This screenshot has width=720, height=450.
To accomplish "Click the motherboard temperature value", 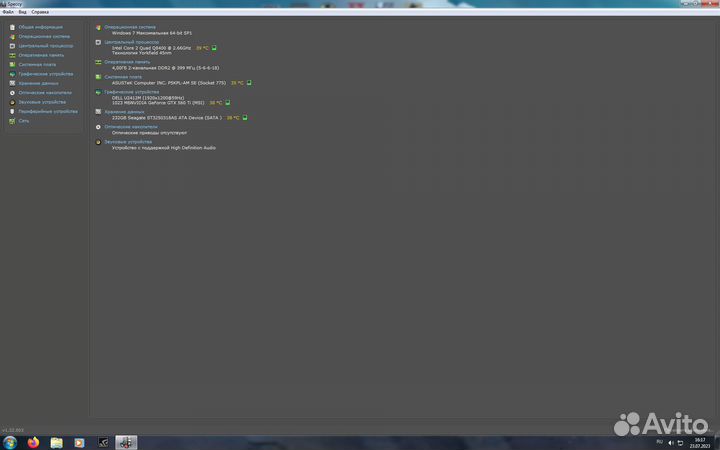I will [237, 83].
